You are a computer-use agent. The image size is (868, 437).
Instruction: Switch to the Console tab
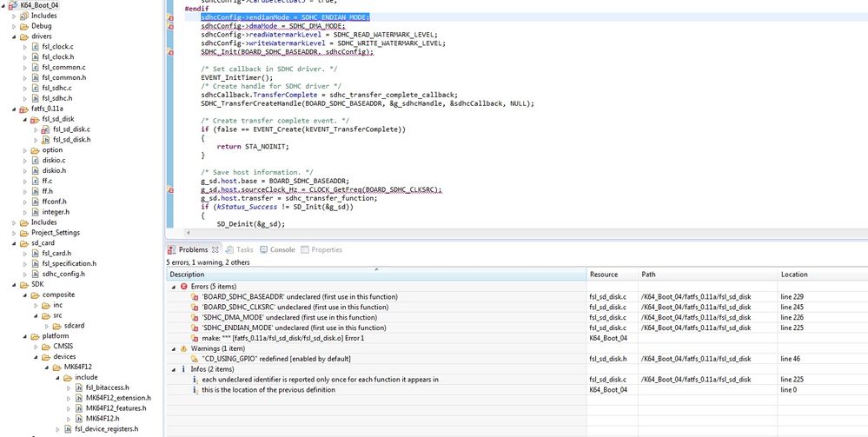coord(277,250)
